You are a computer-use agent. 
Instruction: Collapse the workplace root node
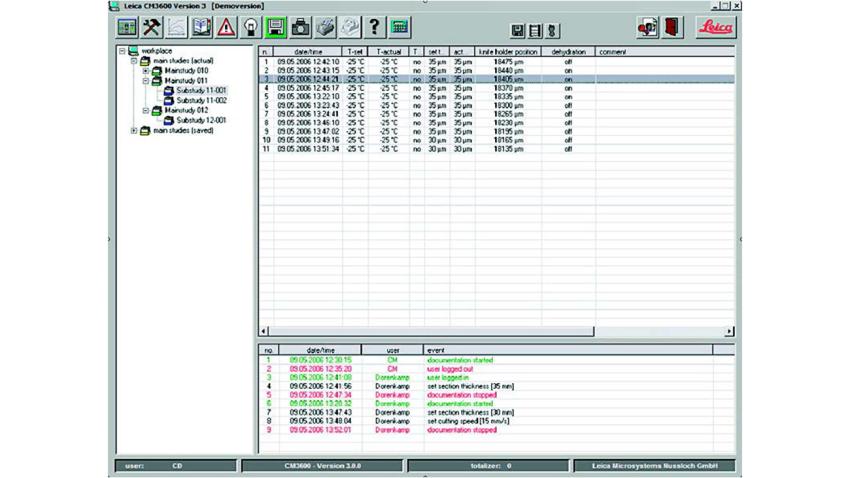point(123,51)
